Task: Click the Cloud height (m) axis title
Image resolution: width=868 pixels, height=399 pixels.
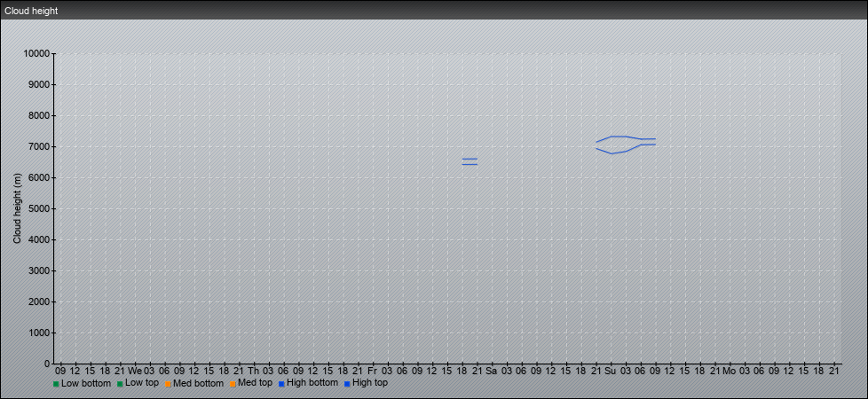Action: (x=17, y=208)
